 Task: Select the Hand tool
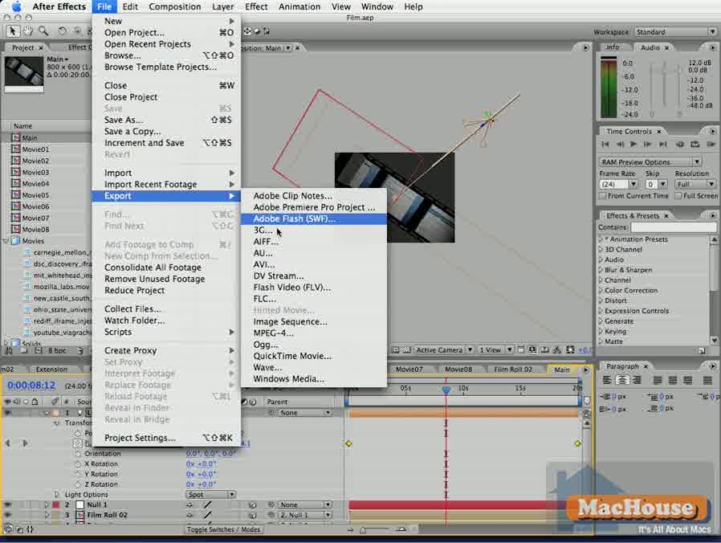tap(28, 31)
